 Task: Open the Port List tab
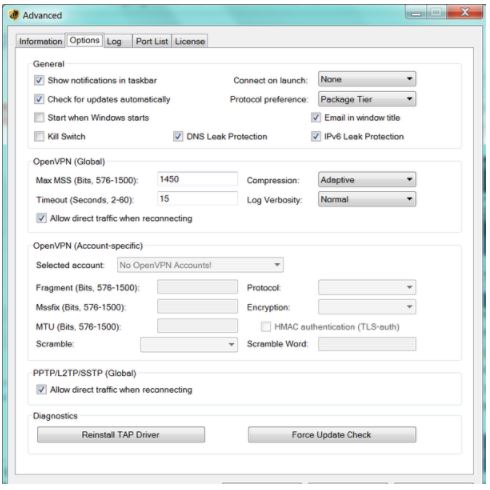pos(152,41)
